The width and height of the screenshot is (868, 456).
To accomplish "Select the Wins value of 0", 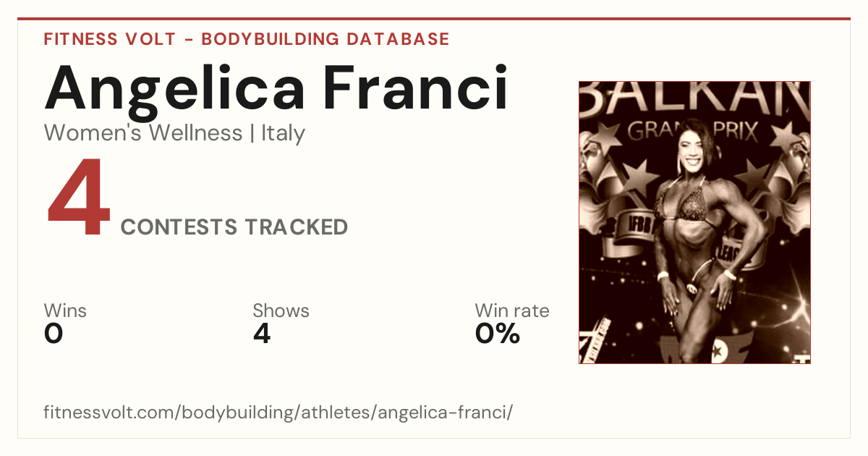I will coord(54,334).
